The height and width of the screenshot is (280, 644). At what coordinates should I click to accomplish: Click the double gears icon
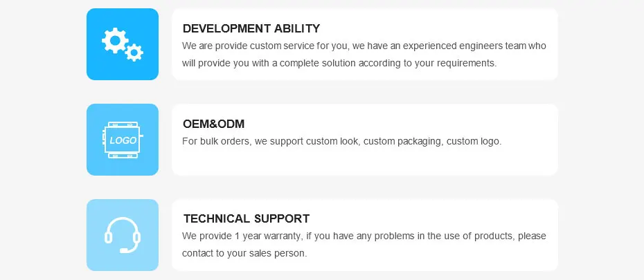tap(123, 44)
